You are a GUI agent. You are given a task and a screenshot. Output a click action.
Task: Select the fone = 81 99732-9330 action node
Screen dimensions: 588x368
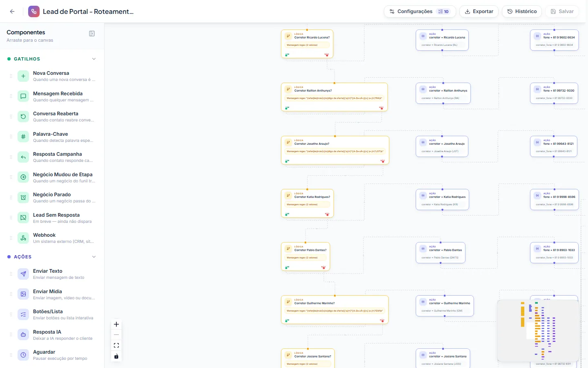tap(554, 93)
